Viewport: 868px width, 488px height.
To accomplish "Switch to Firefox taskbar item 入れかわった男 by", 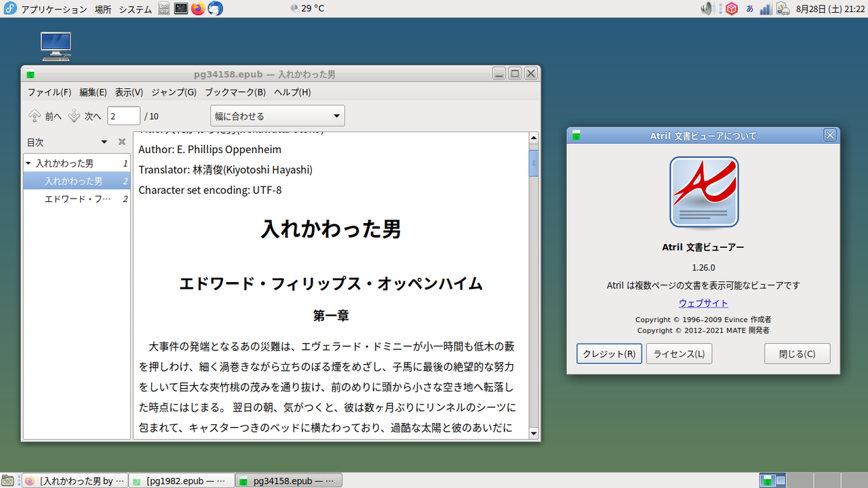I will click(x=74, y=481).
